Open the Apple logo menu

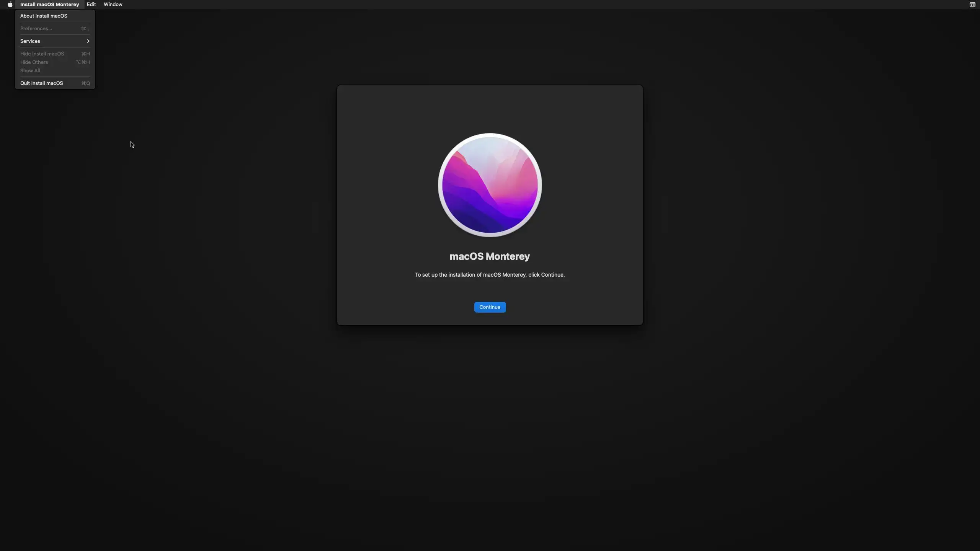pos(10,5)
